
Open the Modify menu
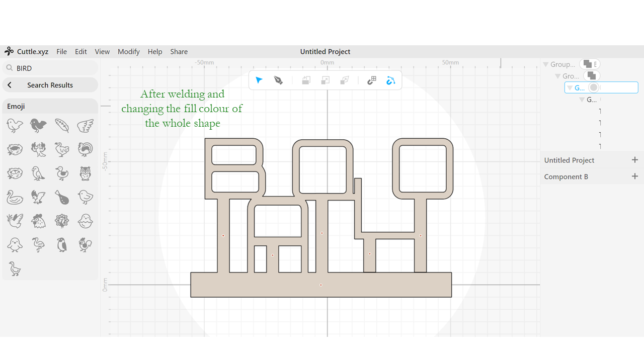(129, 51)
